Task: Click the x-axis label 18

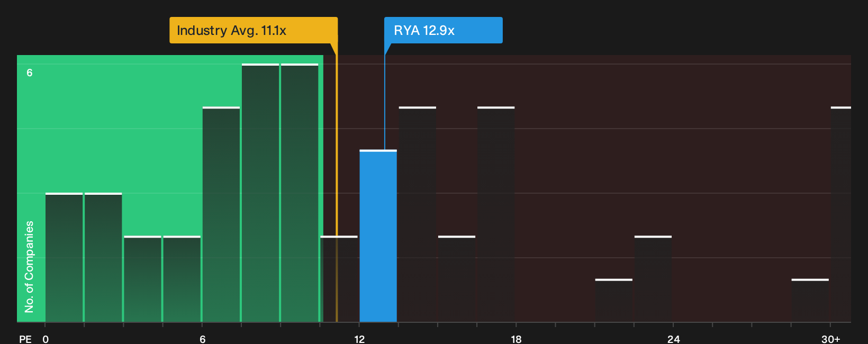Action: [x=516, y=339]
